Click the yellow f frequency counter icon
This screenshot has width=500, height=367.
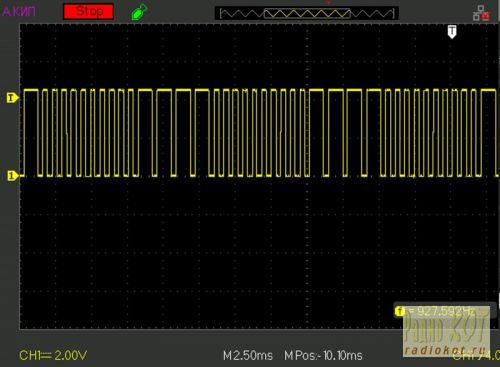click(400, 312)
